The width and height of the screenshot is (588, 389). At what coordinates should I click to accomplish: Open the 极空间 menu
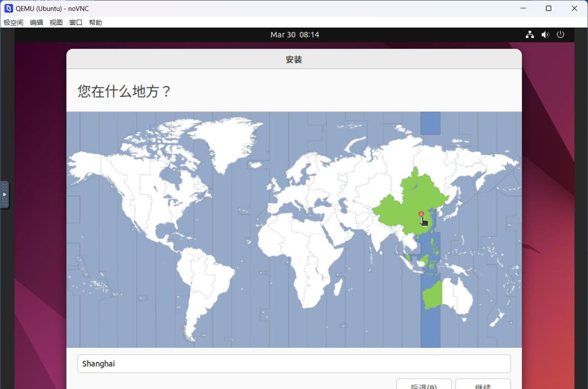pyautogui.click(x=13, y=23)
